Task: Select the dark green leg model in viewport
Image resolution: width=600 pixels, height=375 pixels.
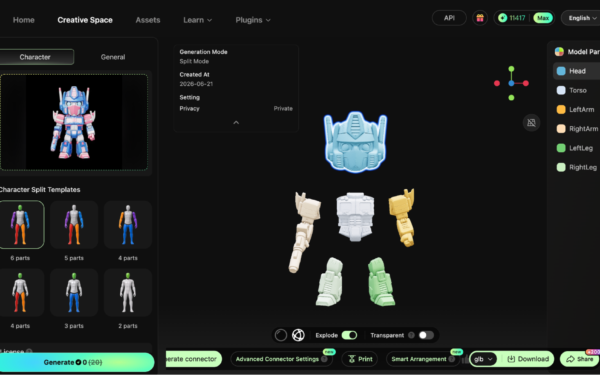Action: click(381, 282)
